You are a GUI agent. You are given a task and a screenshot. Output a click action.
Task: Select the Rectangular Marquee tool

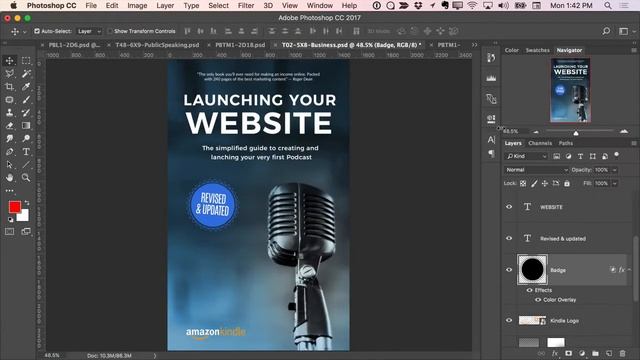26,61
